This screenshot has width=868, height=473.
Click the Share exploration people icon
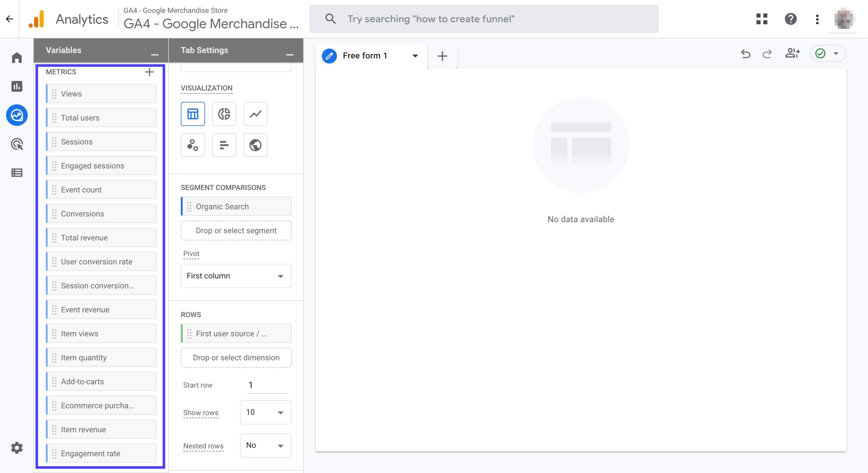click(792, 53)
